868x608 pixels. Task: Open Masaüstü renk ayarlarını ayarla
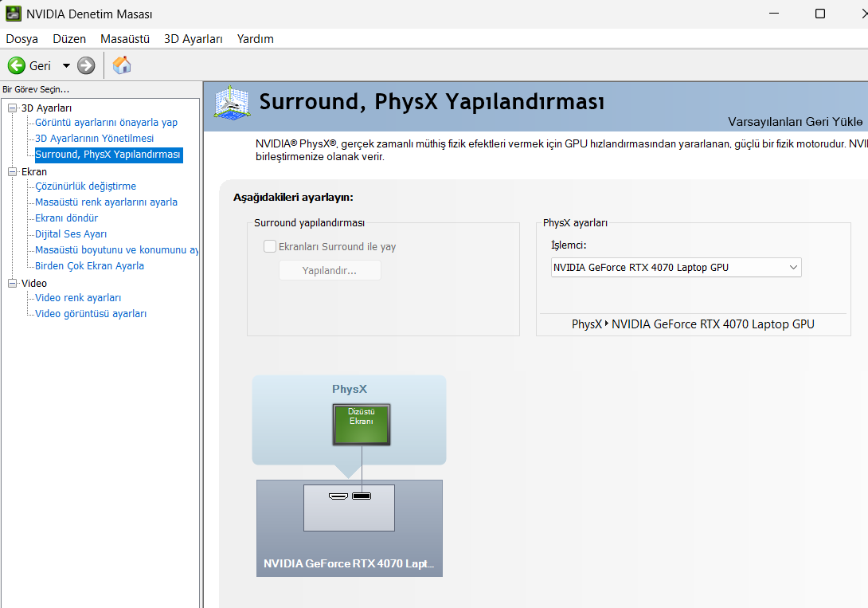pos(106,202)
